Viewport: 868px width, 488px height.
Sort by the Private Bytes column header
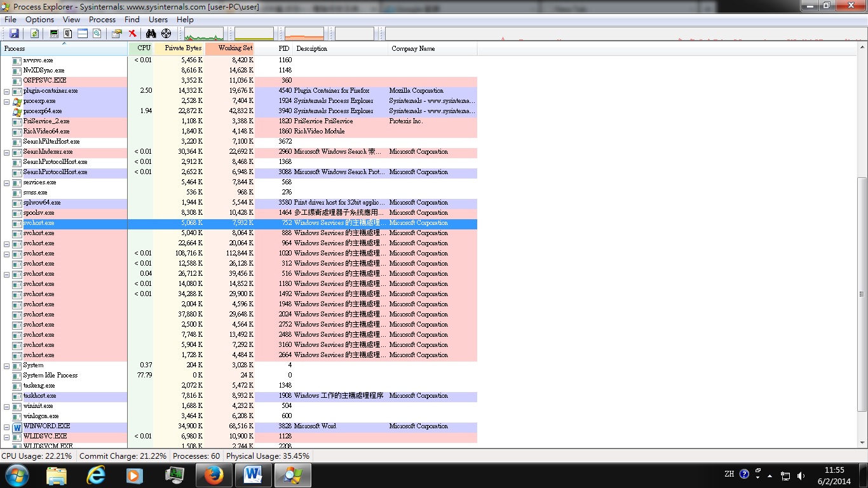(x=180, y=49)
